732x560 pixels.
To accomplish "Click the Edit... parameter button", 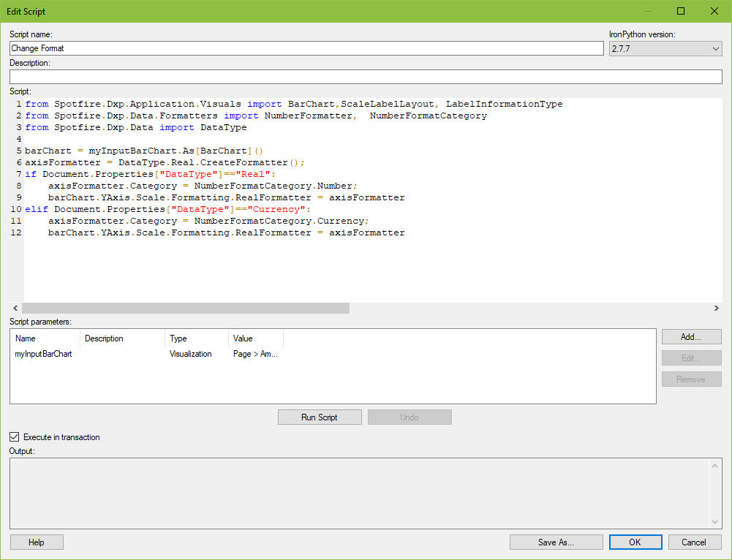I will pyautogui.click(x=690, y=357).
